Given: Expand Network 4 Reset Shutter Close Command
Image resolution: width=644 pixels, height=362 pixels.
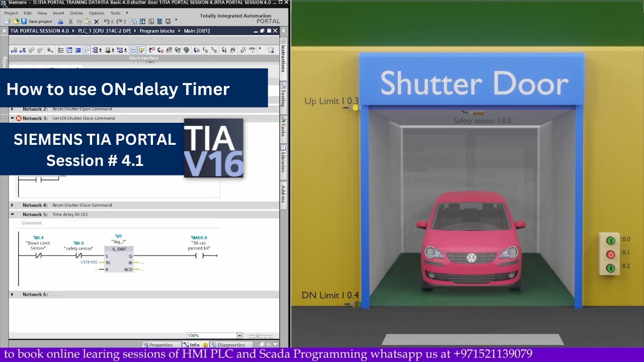Looking at the screenshot, I should coord(13,205).
